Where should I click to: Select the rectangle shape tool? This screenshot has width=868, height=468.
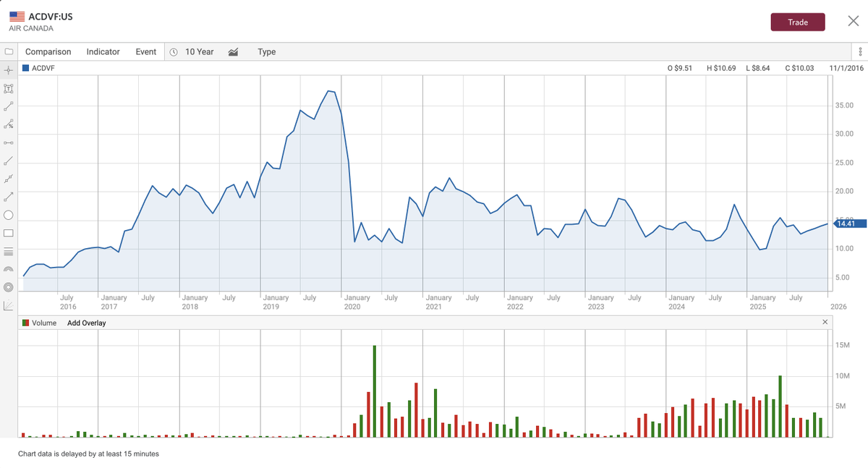[9, 233]
